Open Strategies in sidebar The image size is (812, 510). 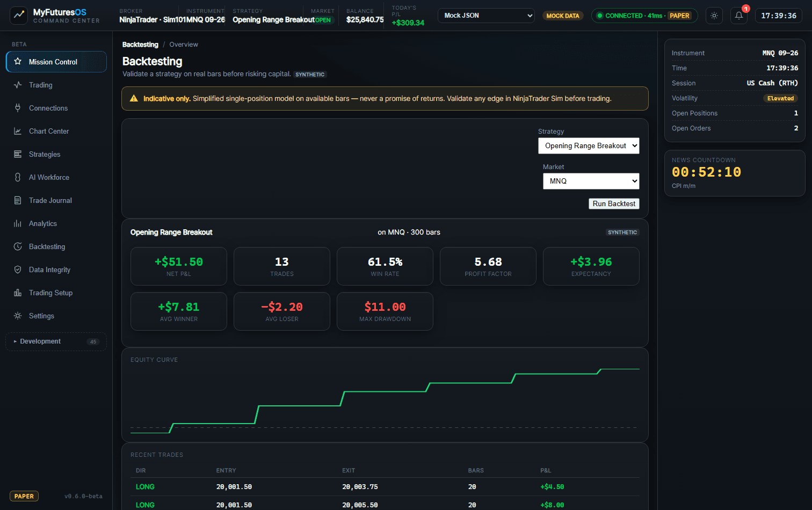coord(56,154)
